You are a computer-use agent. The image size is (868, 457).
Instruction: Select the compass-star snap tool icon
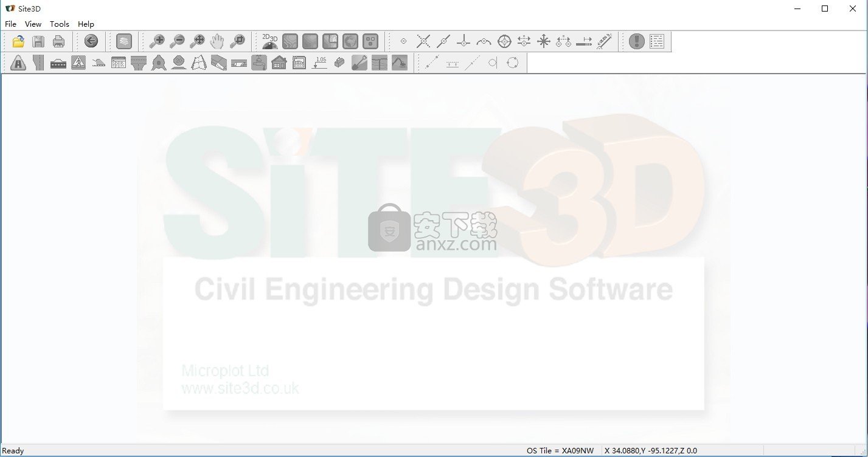(544, 41)
